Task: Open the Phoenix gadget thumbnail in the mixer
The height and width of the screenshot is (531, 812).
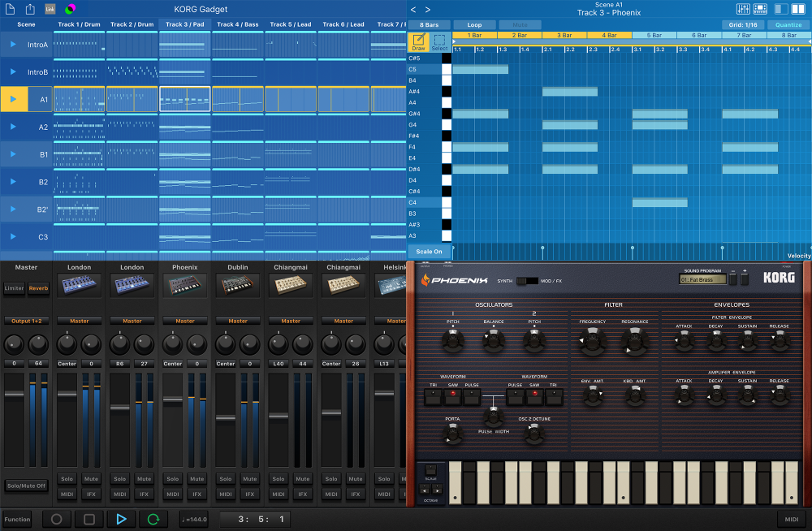Action: 185,285
